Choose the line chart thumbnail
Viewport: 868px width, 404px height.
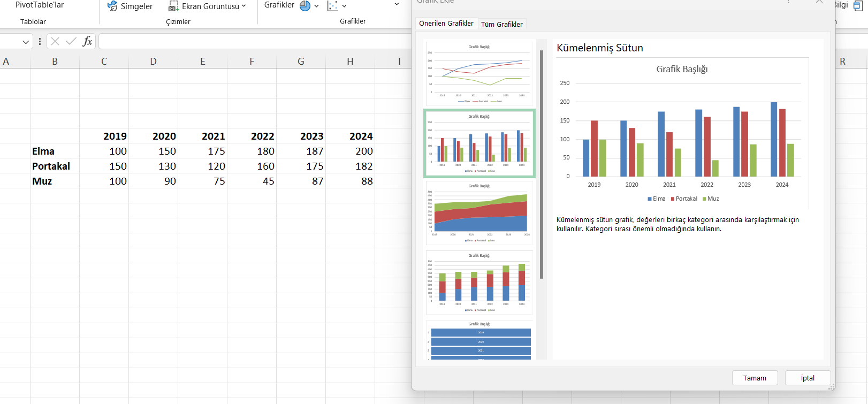pos(479,74)
